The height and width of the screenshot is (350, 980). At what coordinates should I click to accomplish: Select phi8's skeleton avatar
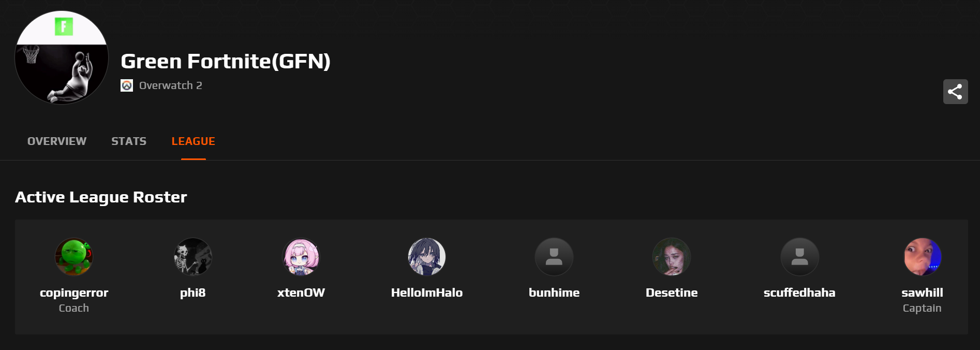click(x=193, y=257)
